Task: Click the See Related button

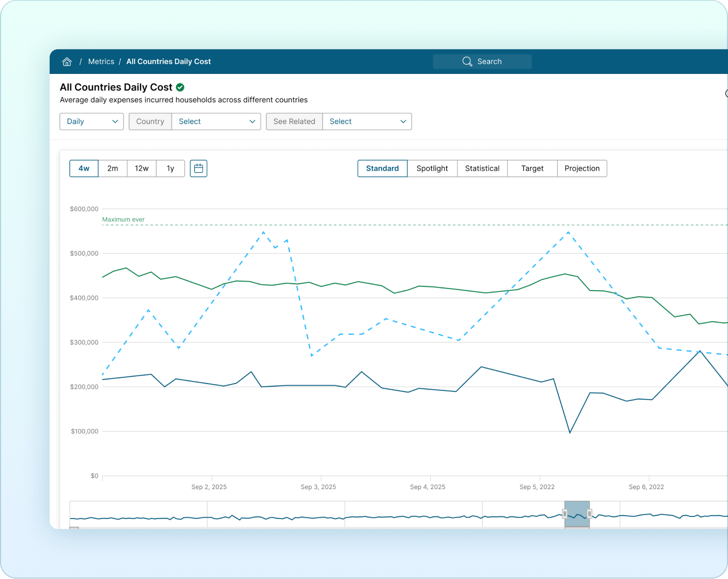Action: (294, 121)
